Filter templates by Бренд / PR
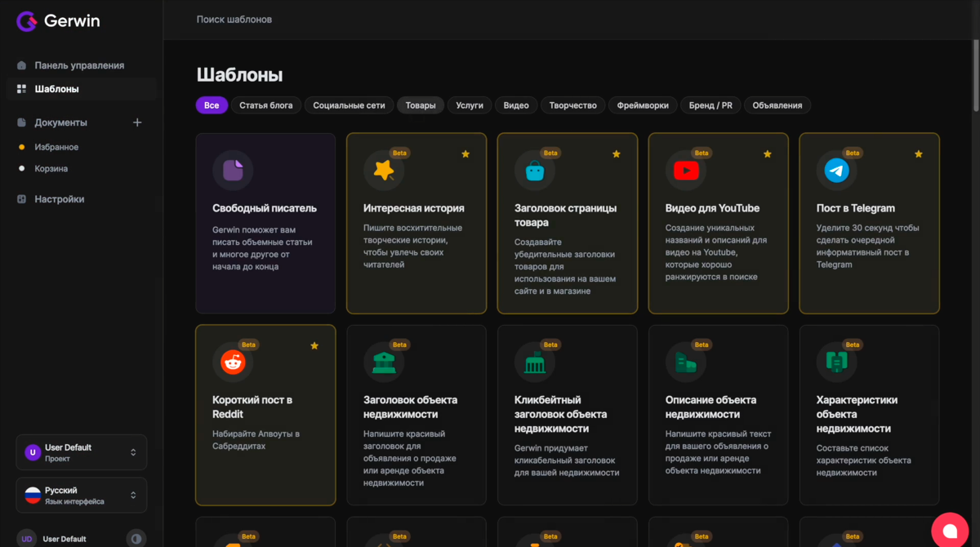The height and width of the screenshot is (547, 980). pyautogui.click(x=710, y=105)
